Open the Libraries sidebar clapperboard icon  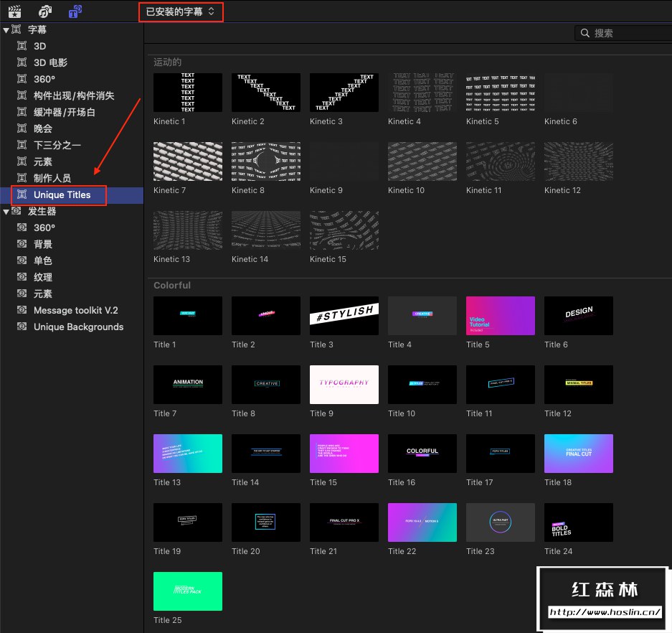pos(14,11)
